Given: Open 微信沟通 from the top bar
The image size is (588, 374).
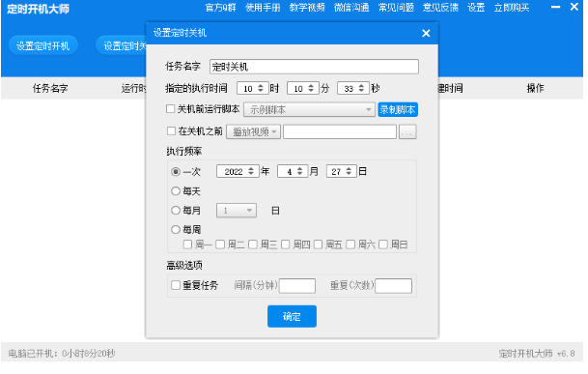Looking at the screenshot, I should click(x=351, y=8).
